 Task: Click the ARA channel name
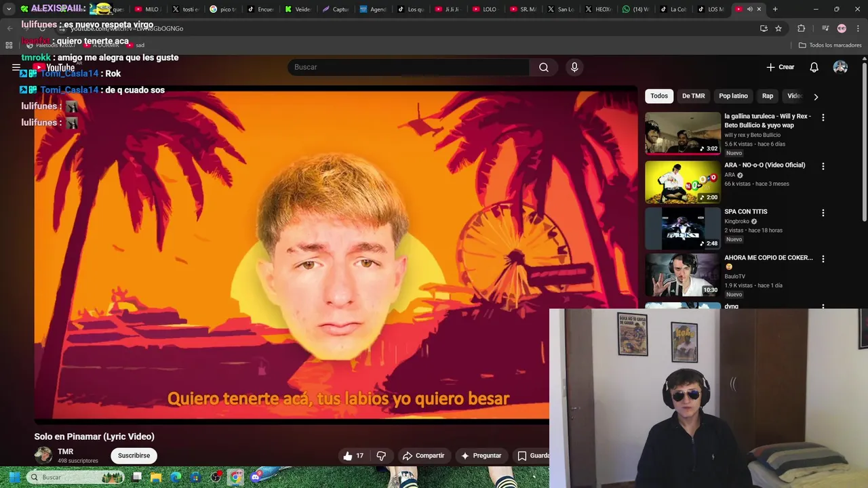(x=730, y=175)
